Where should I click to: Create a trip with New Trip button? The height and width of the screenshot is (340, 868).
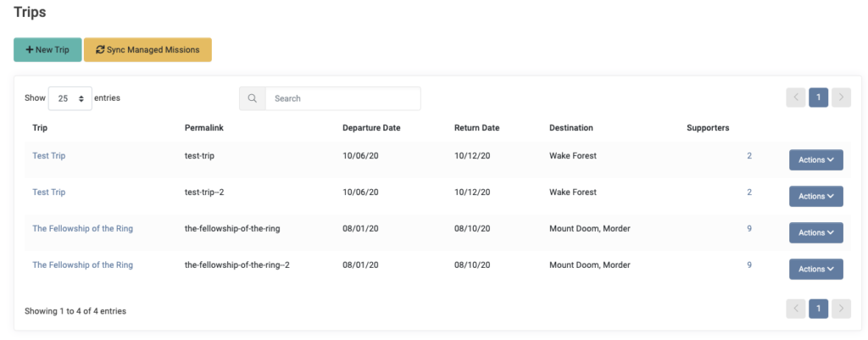pos(47,50)
